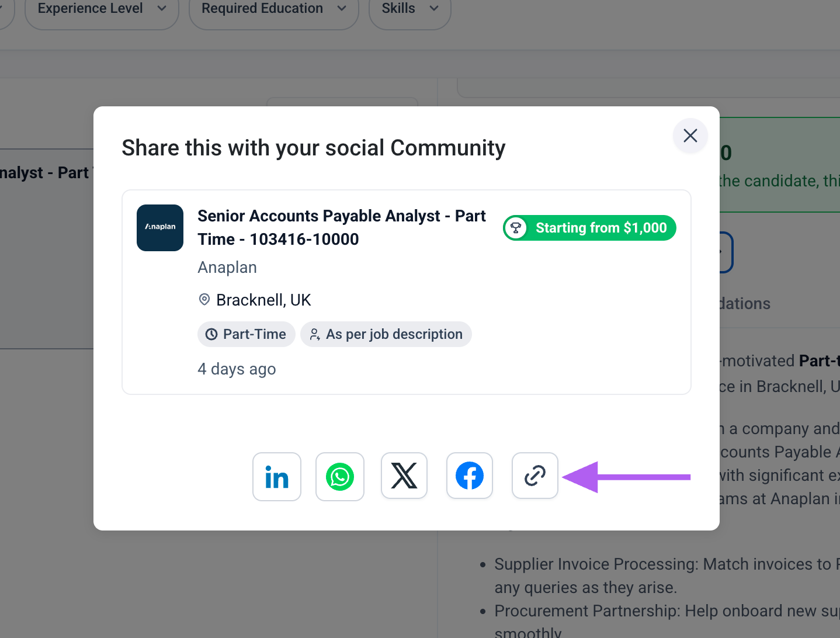Share the job on Facebook
The width and height of the screenshot is (840, 638).
[470, 476]
